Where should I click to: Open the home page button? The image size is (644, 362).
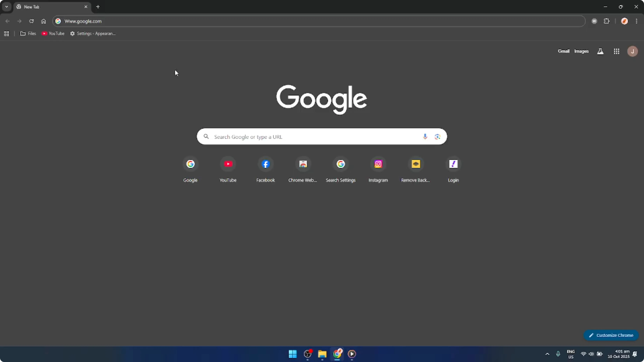pos(44,21)
